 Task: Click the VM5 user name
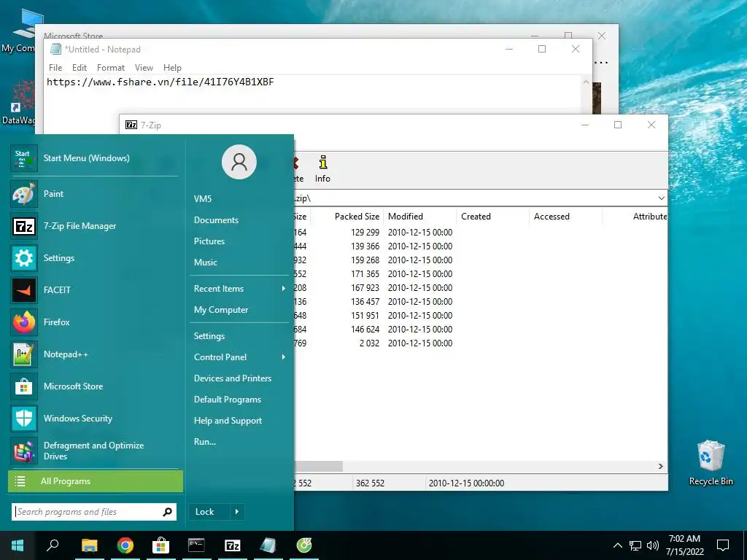pos(203,199)
